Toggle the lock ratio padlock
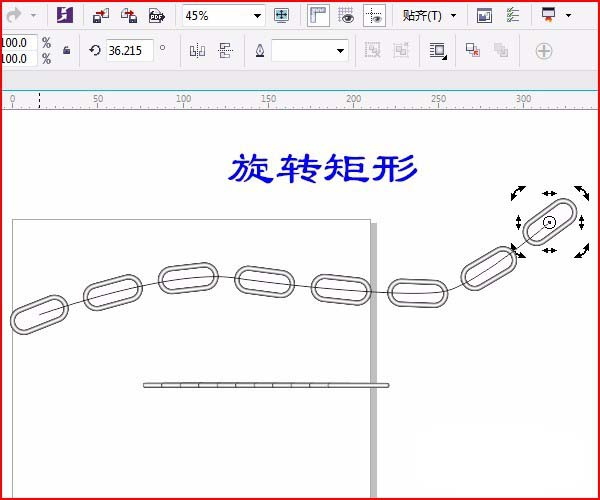Image resolution: width=600 pixels, height=500 pixels. (66, 50)
